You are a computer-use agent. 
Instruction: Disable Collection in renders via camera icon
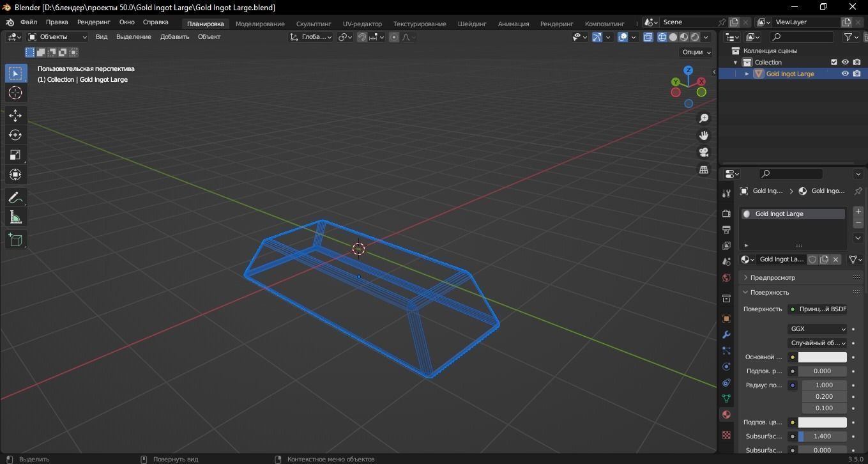coord(857,63)
